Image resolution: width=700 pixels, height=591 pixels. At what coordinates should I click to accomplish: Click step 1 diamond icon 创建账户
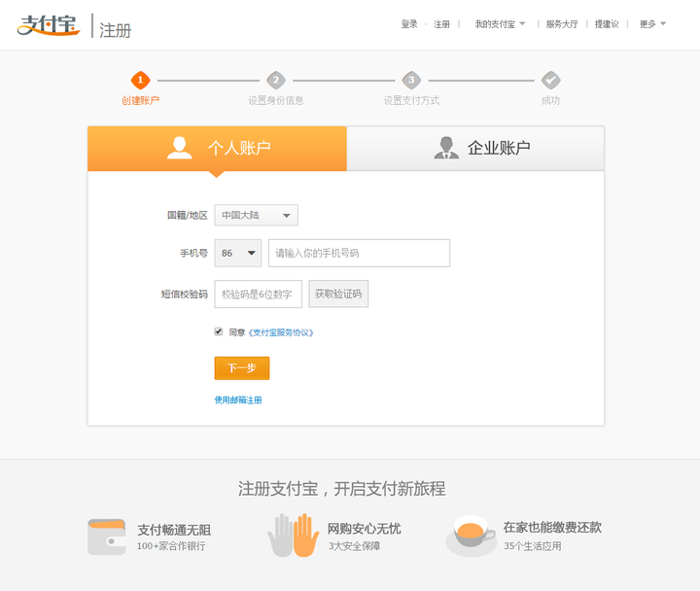[140, 81]
